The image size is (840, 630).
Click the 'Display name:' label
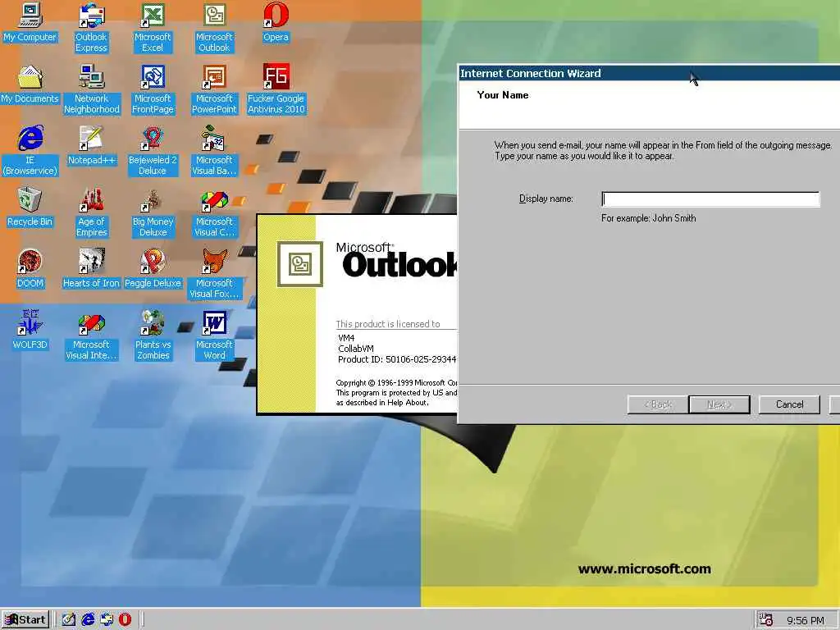click(546, 199)
